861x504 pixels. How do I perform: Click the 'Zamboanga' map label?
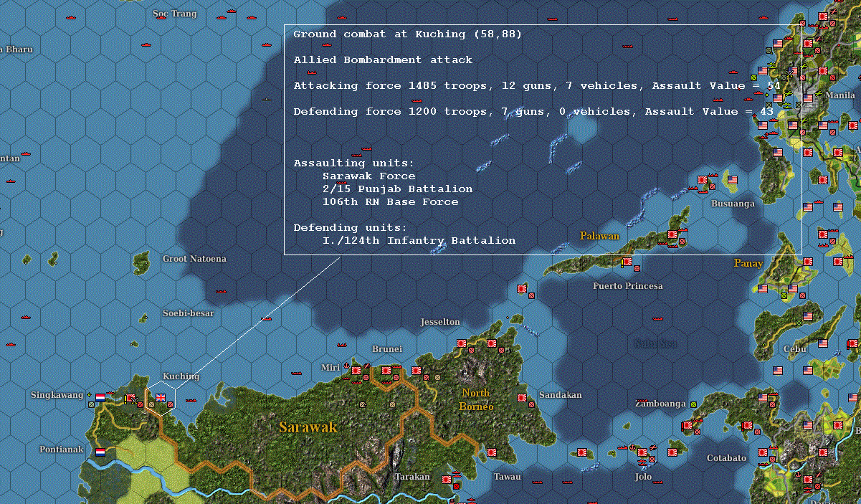click(660, 404)
